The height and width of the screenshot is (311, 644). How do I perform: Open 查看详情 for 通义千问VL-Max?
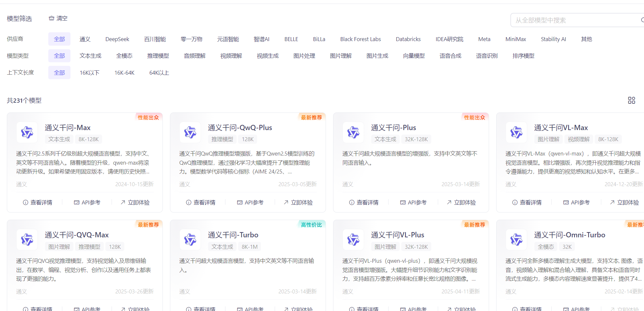point(527,202)
